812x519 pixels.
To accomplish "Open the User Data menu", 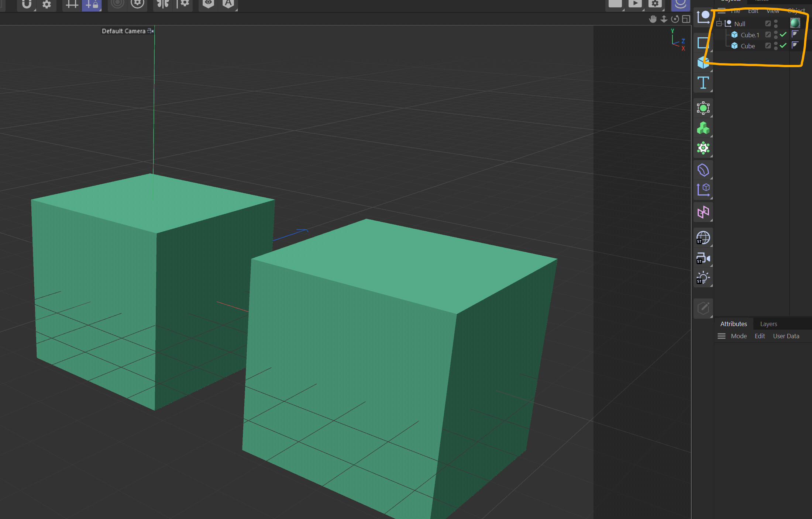I will (x=786, y=336).
